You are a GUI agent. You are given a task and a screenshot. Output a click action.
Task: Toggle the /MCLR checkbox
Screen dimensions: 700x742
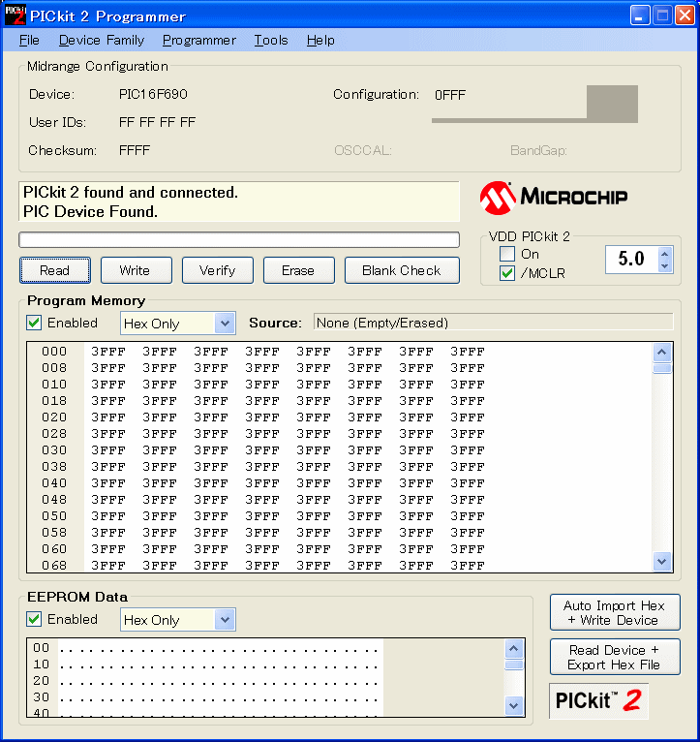click(x=507, y=273)
